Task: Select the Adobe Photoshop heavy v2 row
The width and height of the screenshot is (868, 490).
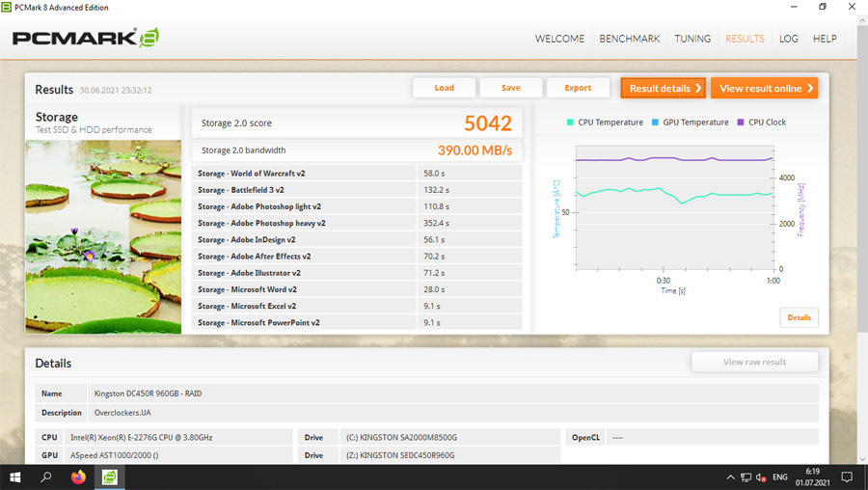Action: pyautogui.click(x=357, y=223)
